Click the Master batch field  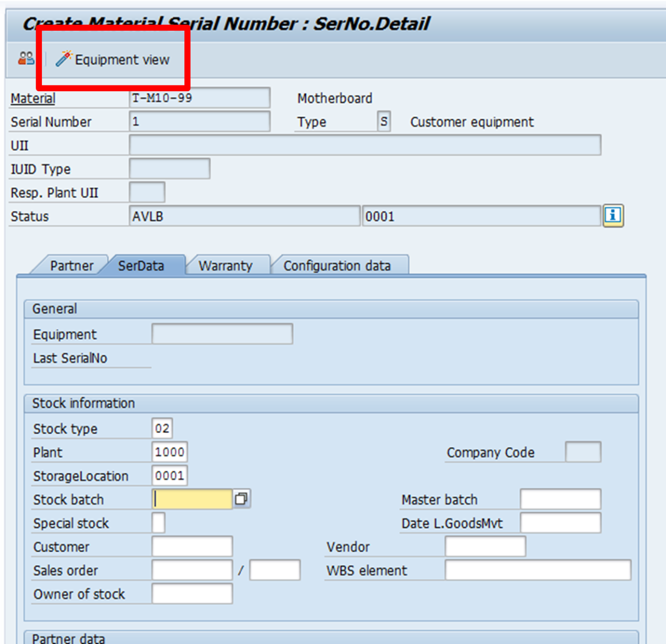coord(561,499)
